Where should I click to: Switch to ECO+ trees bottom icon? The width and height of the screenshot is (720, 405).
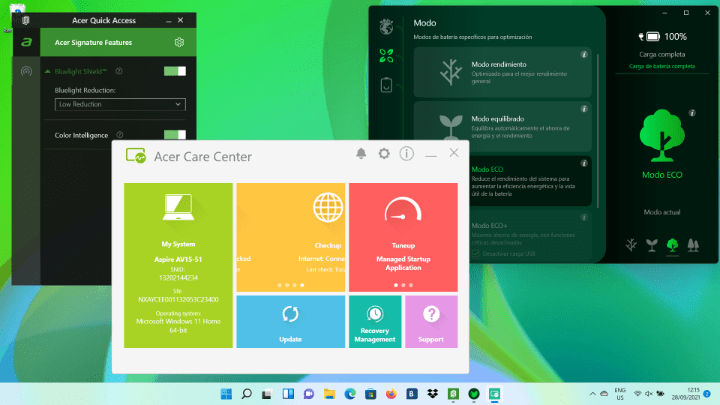693,245
